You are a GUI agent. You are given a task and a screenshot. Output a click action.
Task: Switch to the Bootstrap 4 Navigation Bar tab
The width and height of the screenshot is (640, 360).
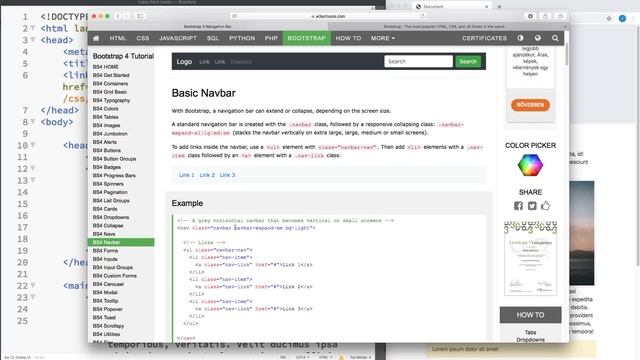click(x=208, y=27)
